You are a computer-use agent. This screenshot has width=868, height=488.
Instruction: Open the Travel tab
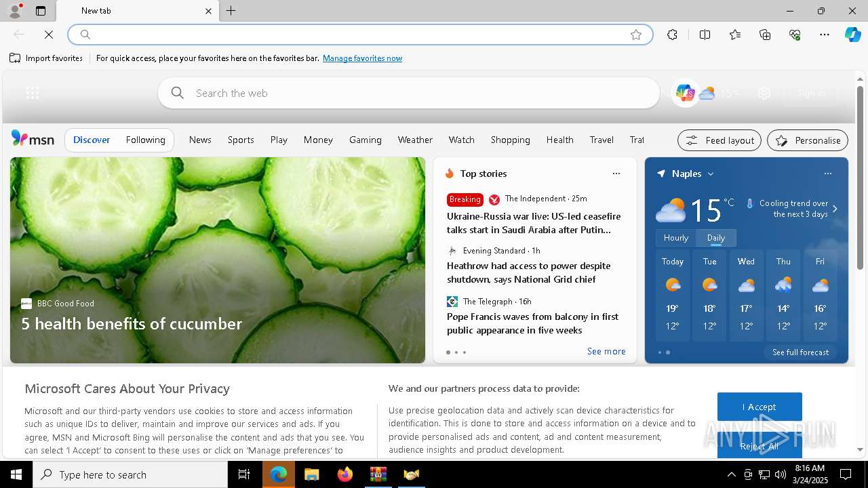click(x=601, y=140)
